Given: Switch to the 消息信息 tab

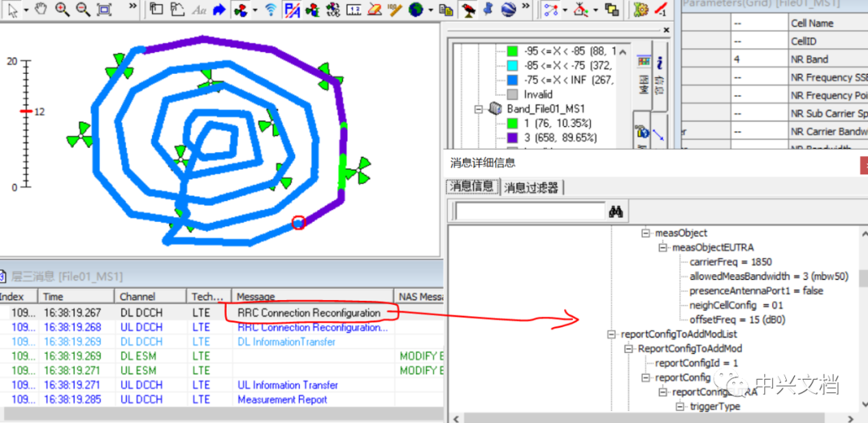Looking at the screenshot, I should [x=473, y=187].
